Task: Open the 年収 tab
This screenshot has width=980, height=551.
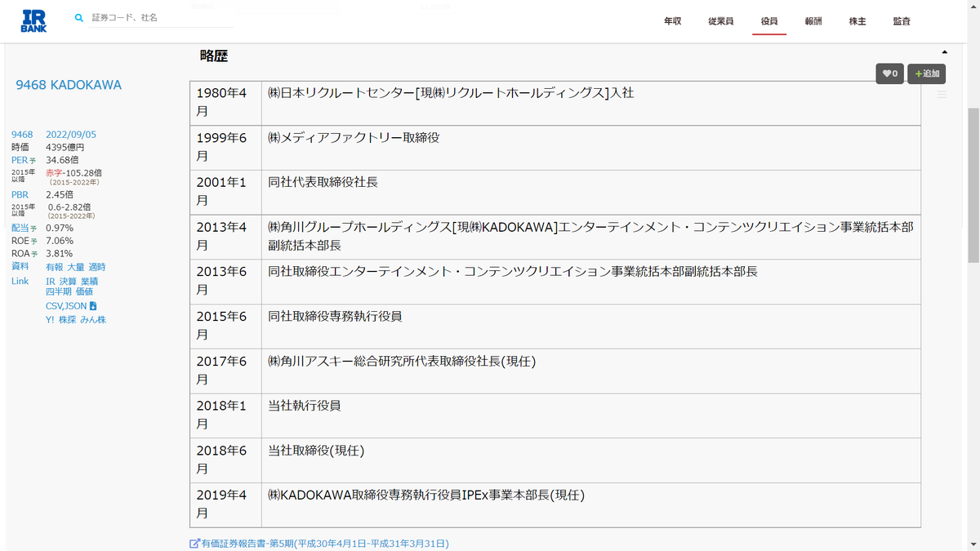Action: [673, 21]
